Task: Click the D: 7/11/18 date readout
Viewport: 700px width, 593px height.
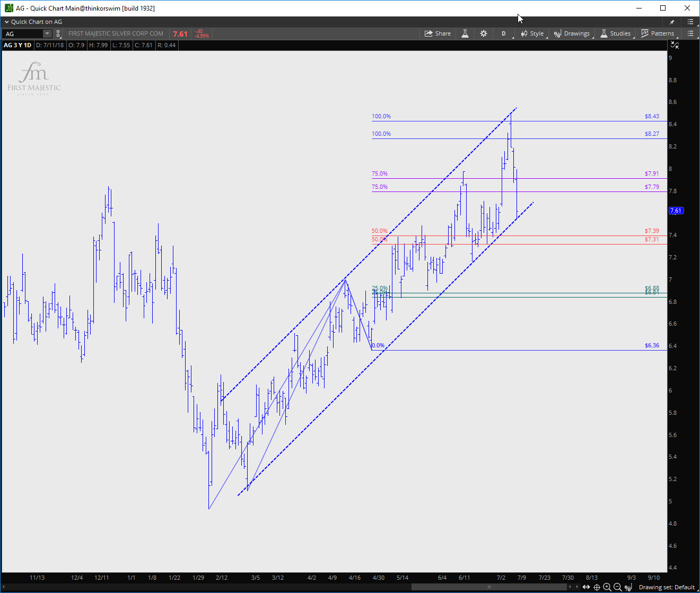Action: pyautogui.click(x=50, y=45)
